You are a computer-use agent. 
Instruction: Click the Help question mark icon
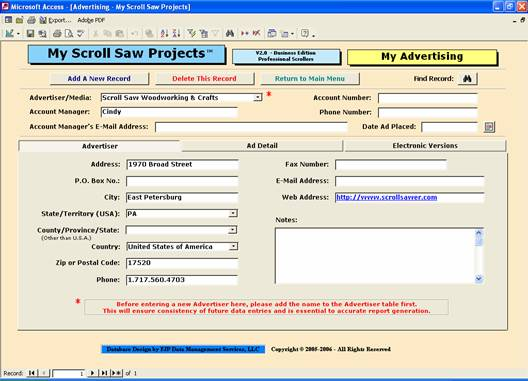[x=305, y=33]
